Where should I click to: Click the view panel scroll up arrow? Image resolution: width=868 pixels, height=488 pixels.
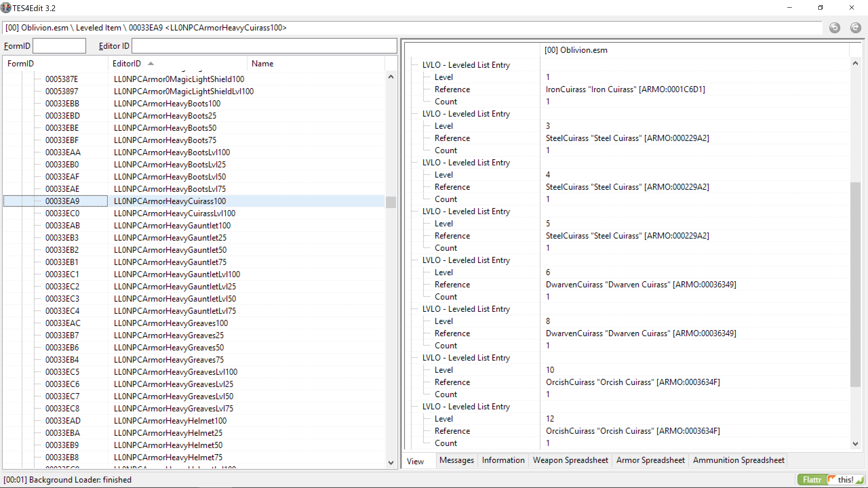pyautogui.click(x=855, y=63)
